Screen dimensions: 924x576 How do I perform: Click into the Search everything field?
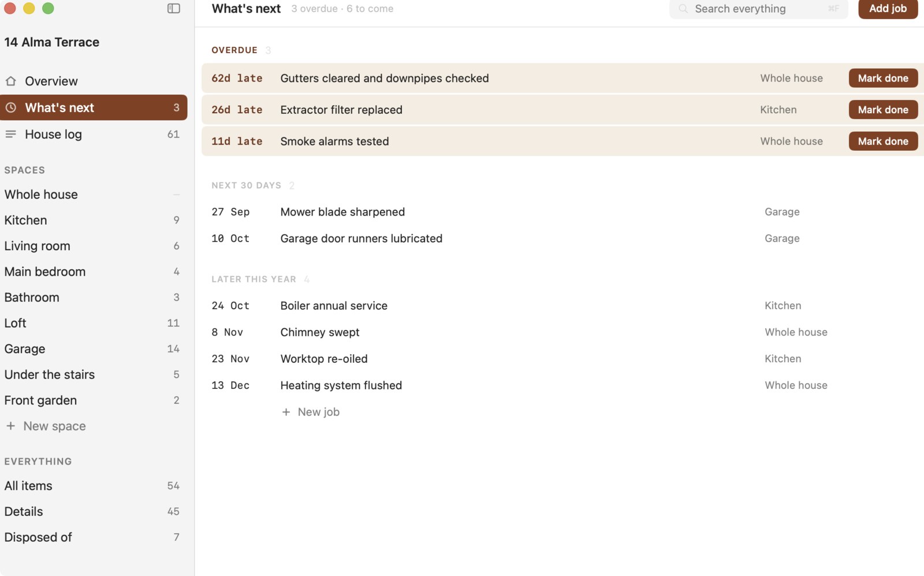(x=758, y=9)
